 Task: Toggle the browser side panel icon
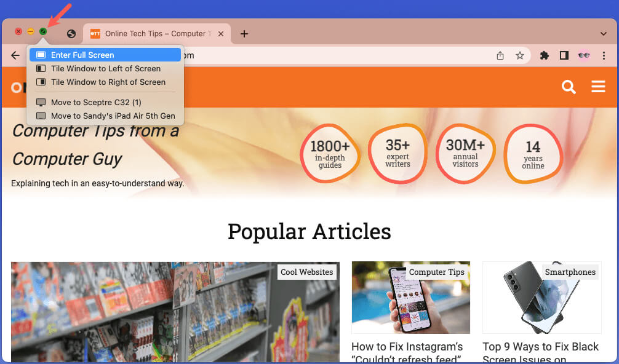[x=564, y=55]
